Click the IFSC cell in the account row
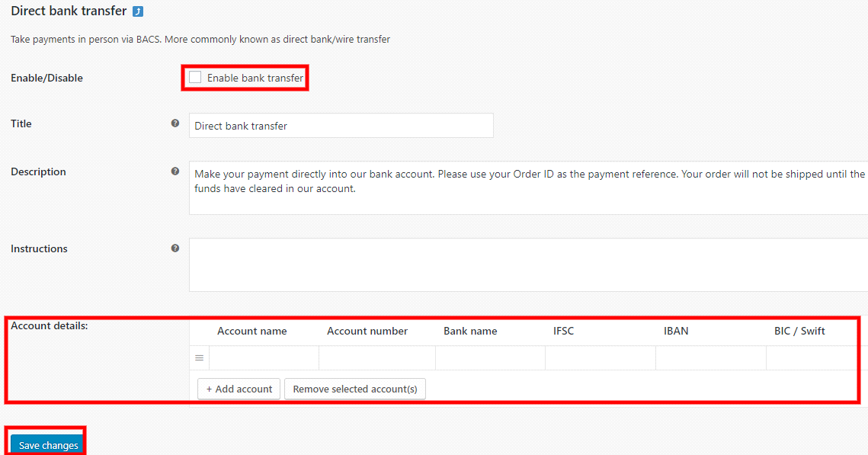868x455 pixels. [x=600, y=357]
